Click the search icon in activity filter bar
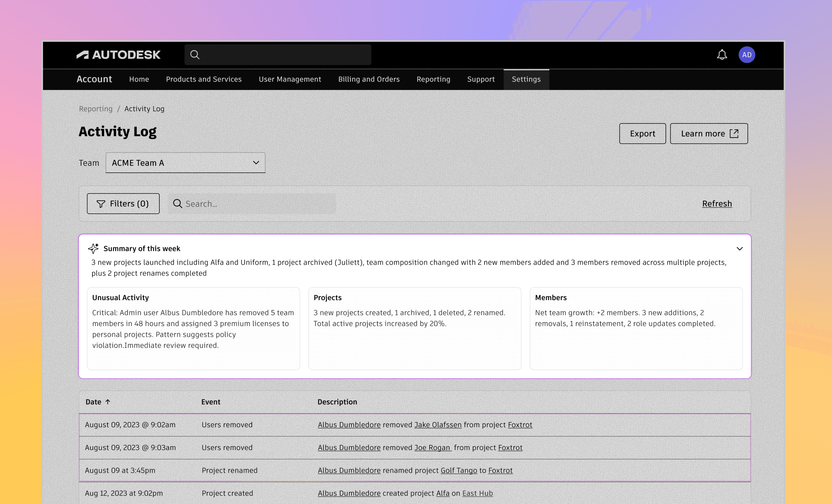The image size is (832, 504). (x=178, y=204)
